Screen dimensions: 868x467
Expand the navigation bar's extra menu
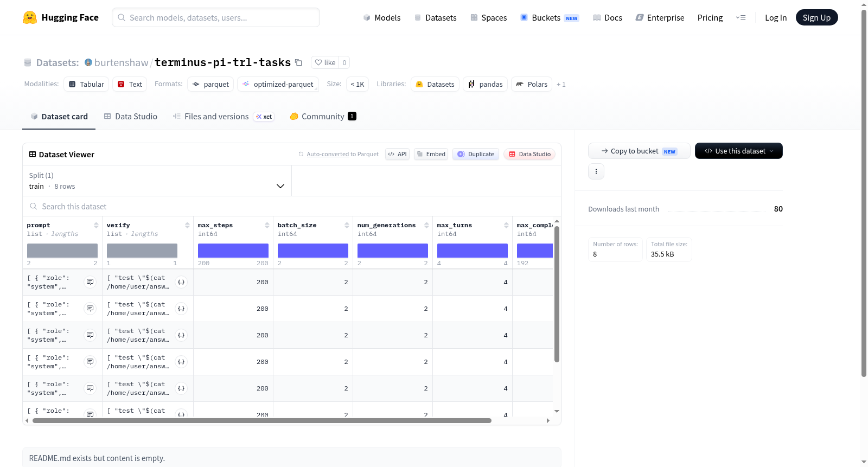click(741, 17)
